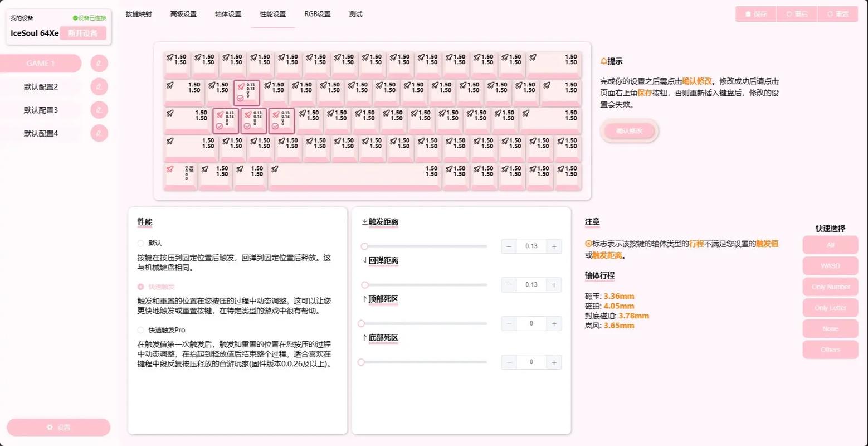Click the edit pencil icon next to GAME 1
Image resolution: width=868 pixels, height=446 pixels.
(99, 63)
